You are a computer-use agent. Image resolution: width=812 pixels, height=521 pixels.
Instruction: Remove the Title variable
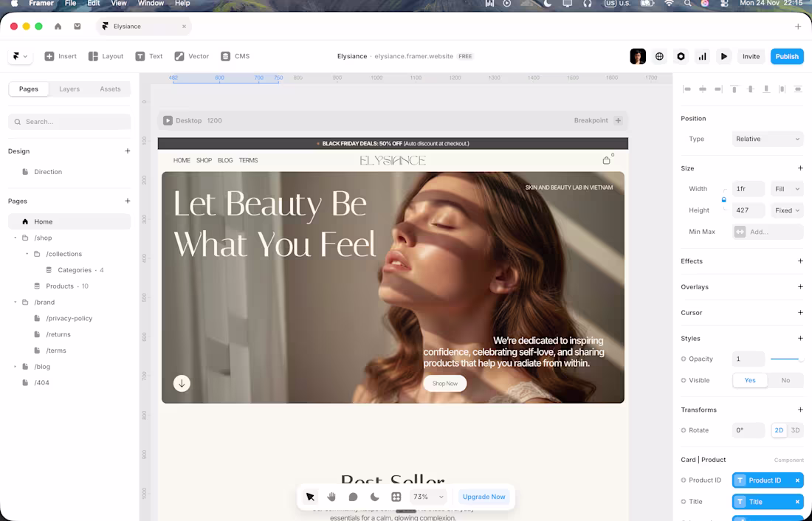797,502
